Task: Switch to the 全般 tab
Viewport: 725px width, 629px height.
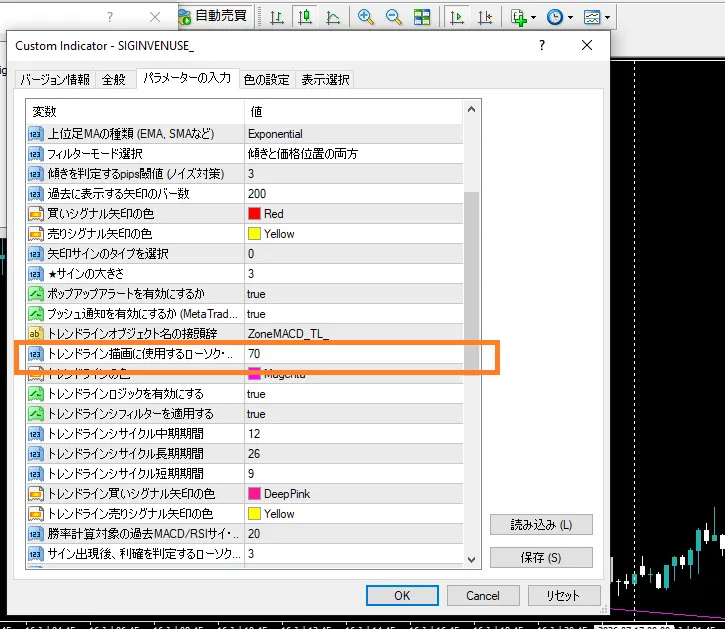Action: pyautogui.click(x=114, y=80)
